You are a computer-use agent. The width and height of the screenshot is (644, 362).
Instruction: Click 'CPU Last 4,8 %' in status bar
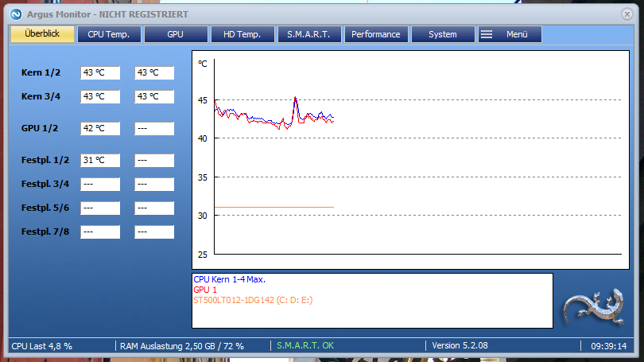[42, 346]
